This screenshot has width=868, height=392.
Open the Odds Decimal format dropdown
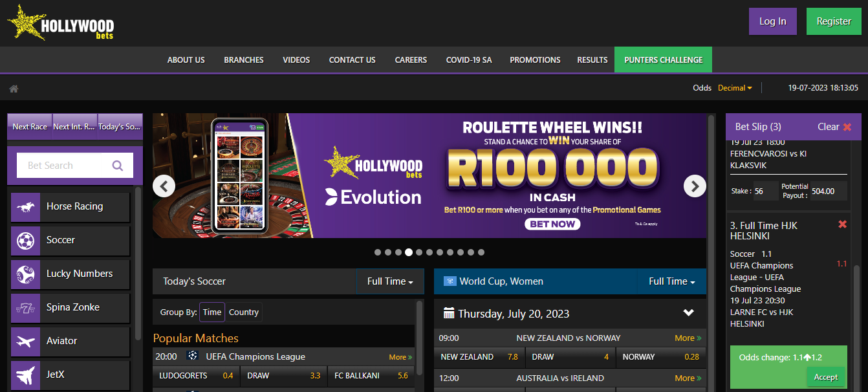click(735, 88)
